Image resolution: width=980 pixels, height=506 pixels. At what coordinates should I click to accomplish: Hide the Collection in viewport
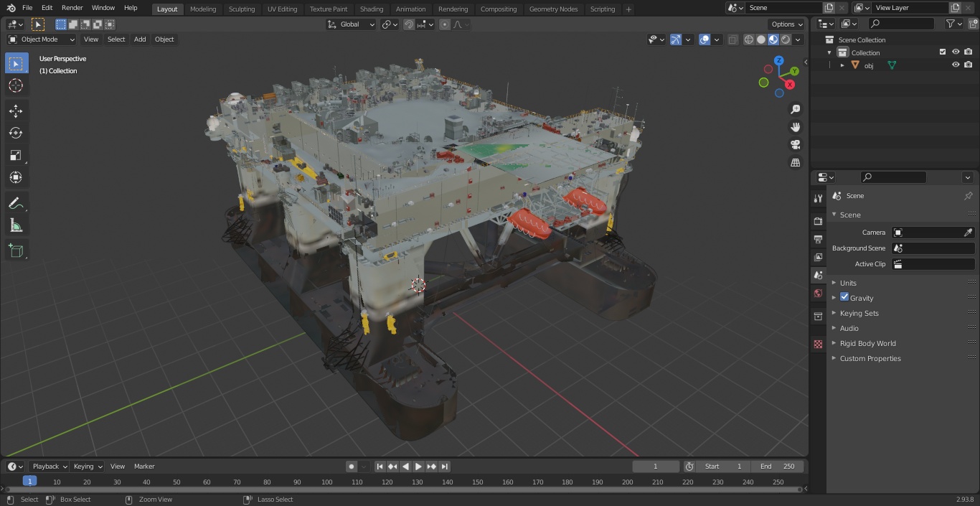[956, 52]
